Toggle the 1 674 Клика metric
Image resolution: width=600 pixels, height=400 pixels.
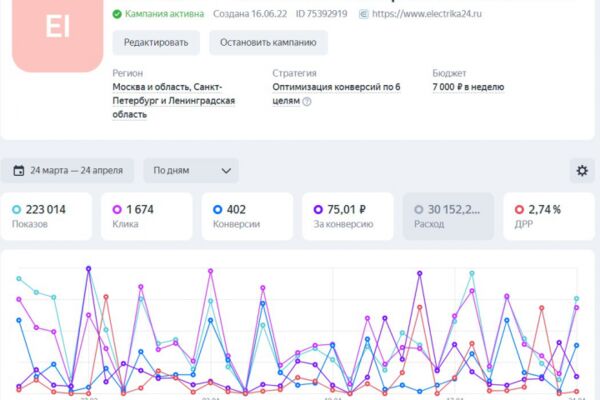coord(147,216)
